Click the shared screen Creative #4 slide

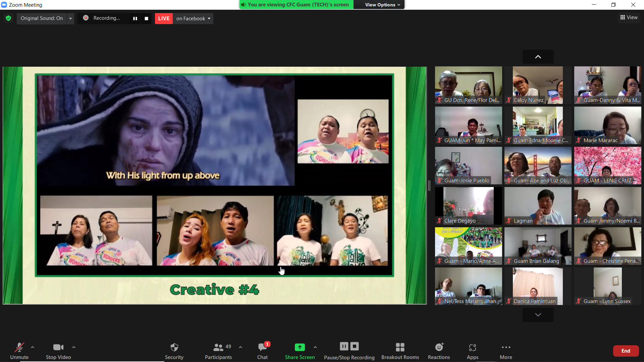click(x=215, y=185)
